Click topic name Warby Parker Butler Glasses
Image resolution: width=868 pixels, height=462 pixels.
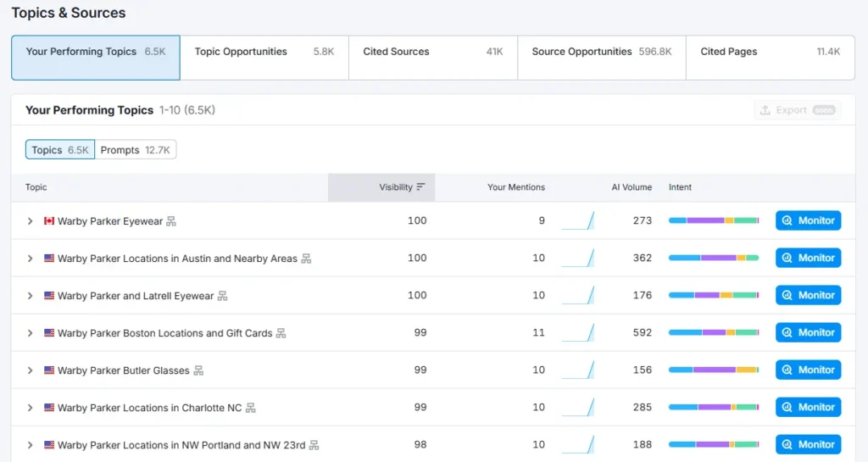(x=124, y=370)
